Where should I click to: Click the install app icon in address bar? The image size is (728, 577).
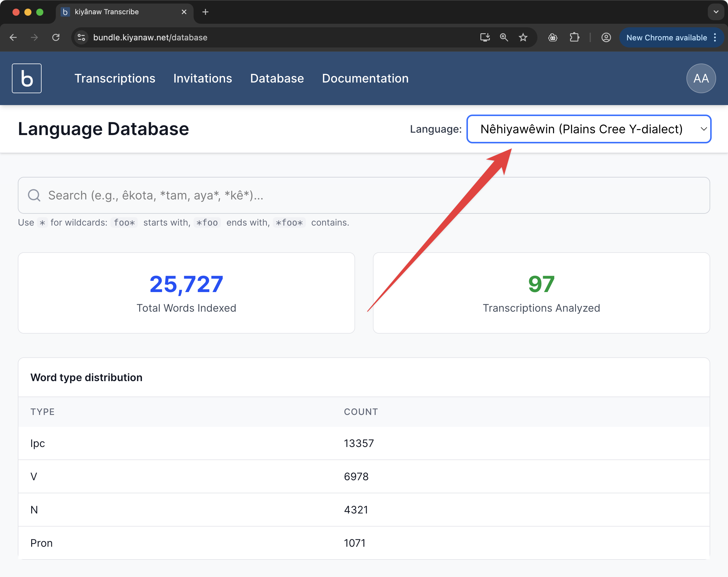tap(485, 37)
